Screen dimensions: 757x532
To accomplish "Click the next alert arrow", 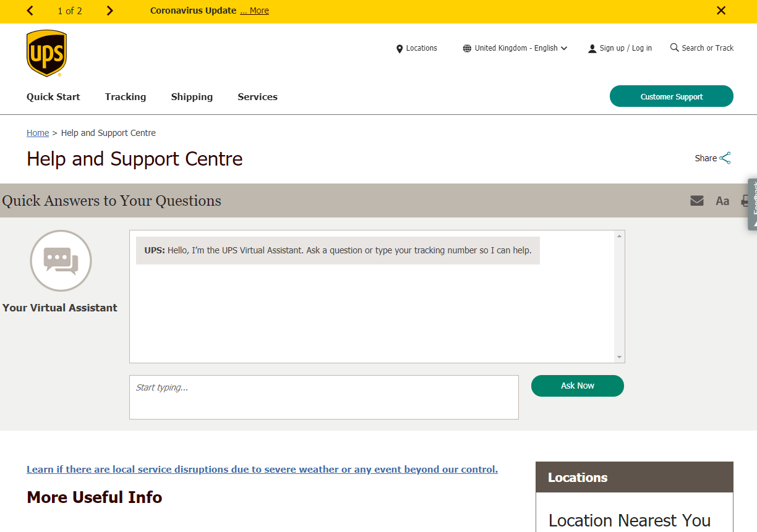I will click(109, 11).
